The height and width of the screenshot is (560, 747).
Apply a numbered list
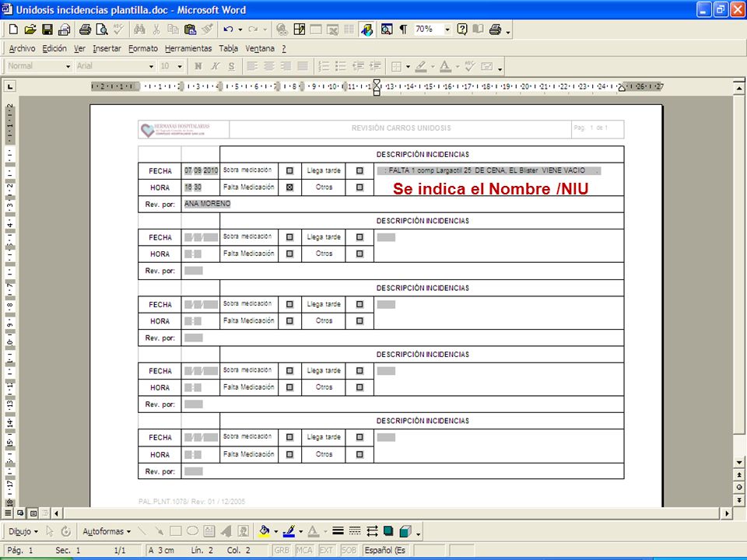click(x=324, y=66)
